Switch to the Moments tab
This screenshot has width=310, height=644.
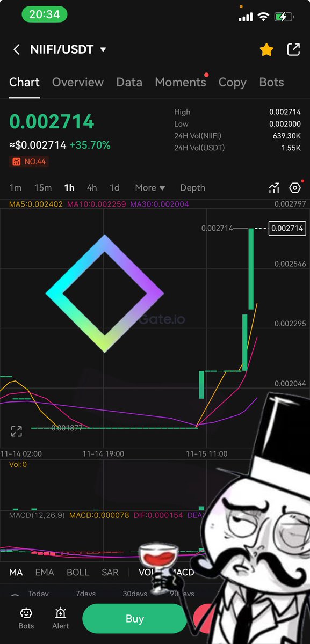coord(181,82)
